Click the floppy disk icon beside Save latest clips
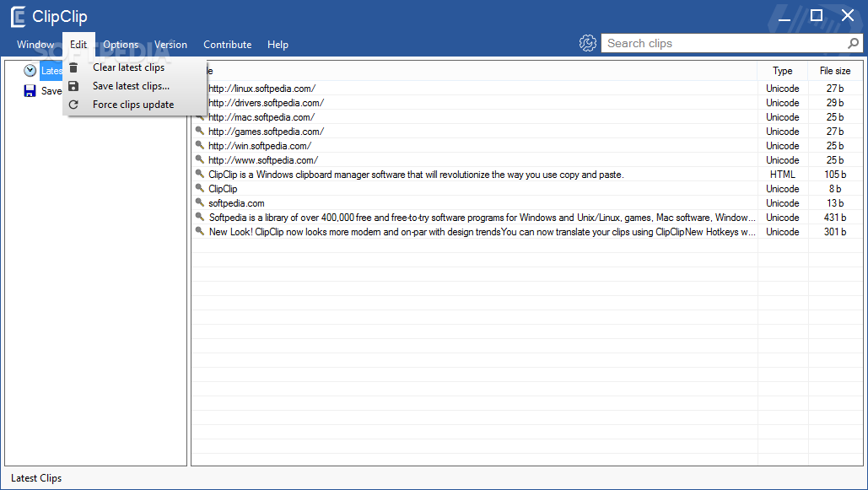The width and height of the screenshot is (868, 490). pos(73,86)
